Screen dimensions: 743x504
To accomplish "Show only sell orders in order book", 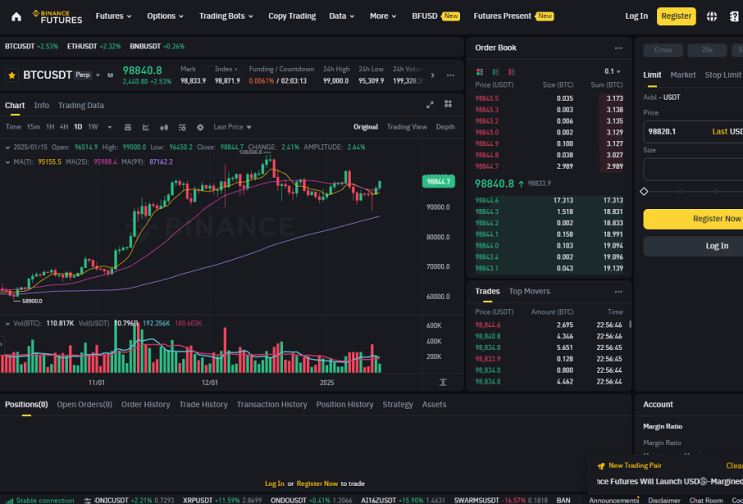I will (511, 72).
